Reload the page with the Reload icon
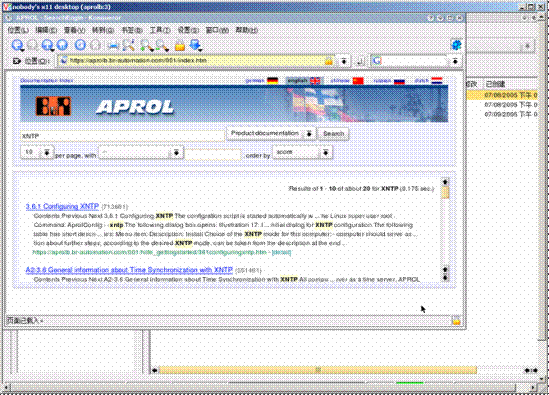Screen dimensions: 549x395 coord(80,45)
